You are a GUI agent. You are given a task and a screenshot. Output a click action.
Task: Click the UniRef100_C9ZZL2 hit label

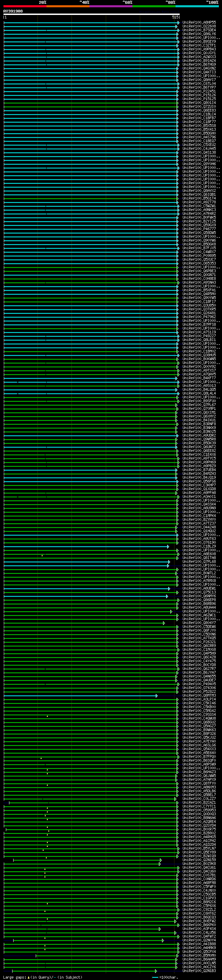coord(199,910)
